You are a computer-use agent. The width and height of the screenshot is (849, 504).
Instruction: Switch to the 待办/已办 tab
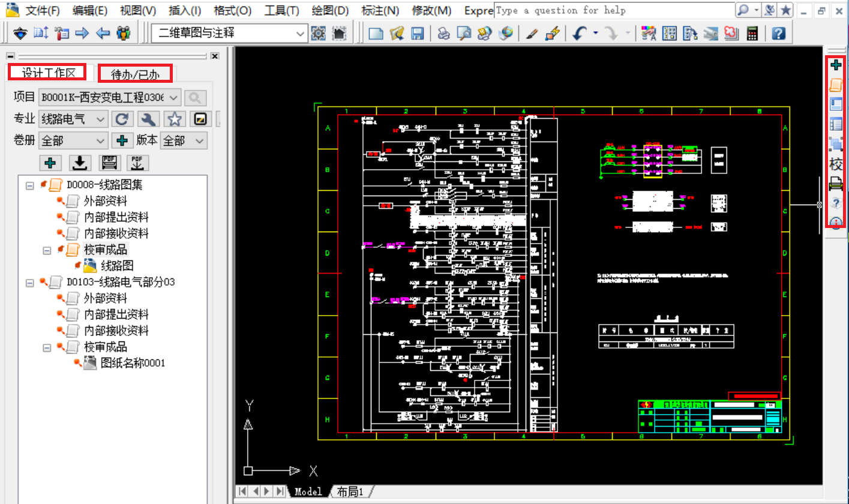pyautogui.click(x=136, y=74)
